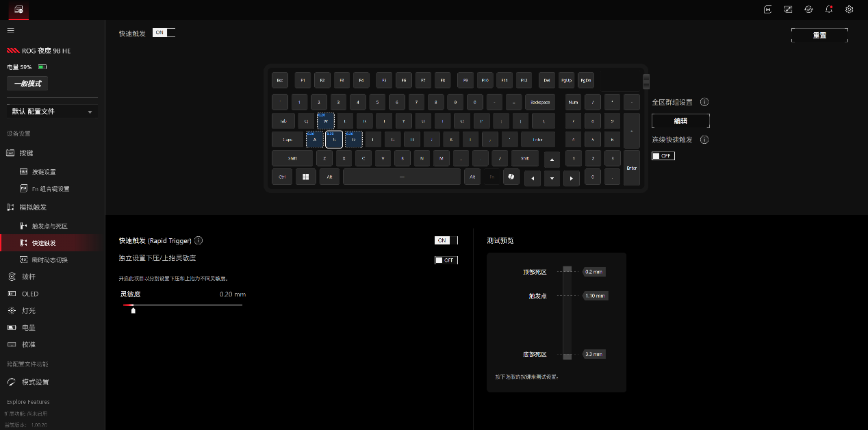
Task: Click the 底部死区 3.3 mm value tag
Action: click(593, 354)
